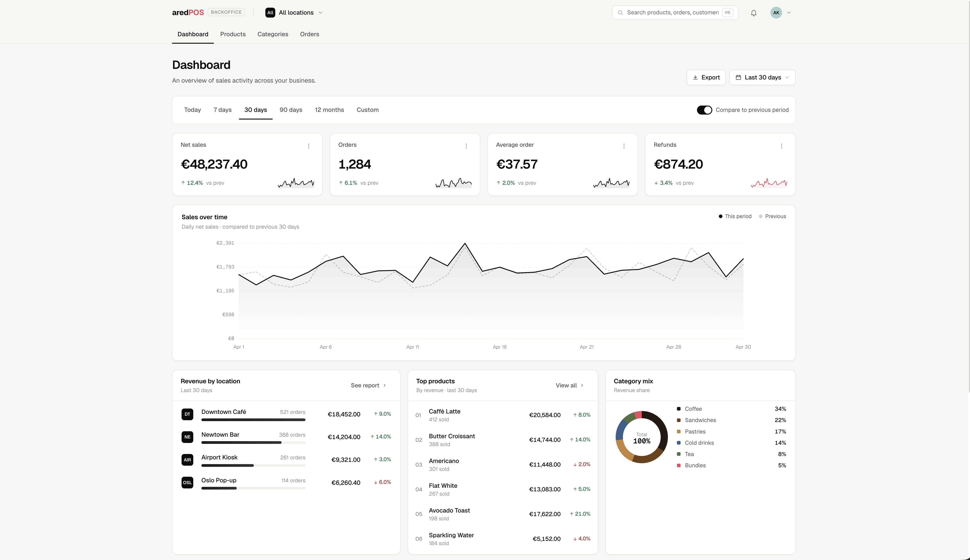Click the Coffee color swatch

coord(679,409)
